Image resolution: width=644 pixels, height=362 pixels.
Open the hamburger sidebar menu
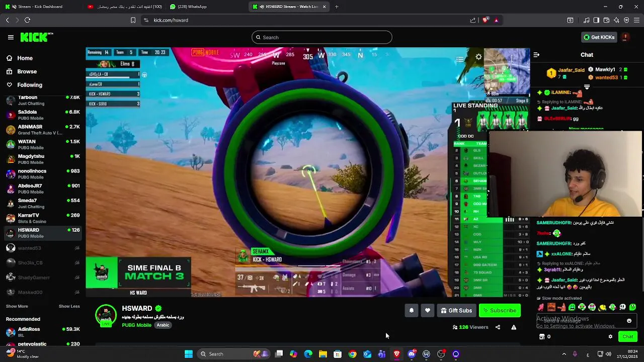point(11,37)
